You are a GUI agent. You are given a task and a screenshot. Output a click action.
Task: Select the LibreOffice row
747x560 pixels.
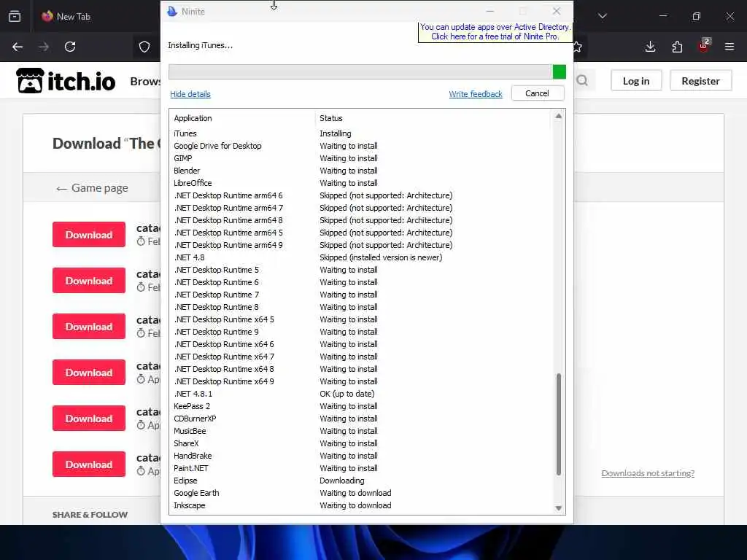pos(361,183)
